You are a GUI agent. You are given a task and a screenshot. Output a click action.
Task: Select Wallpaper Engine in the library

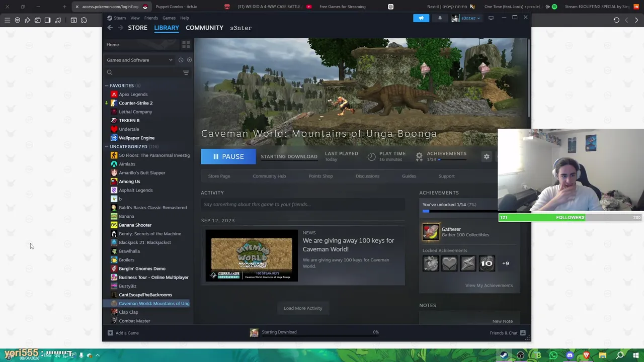(x=136, y=138)
